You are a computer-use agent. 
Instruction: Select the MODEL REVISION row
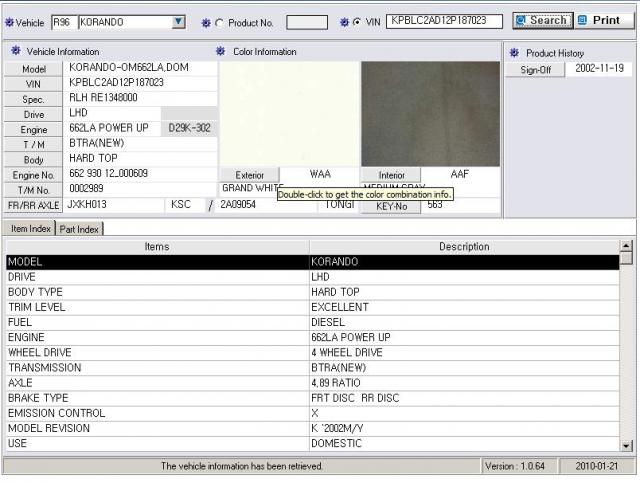pos(313,428)
